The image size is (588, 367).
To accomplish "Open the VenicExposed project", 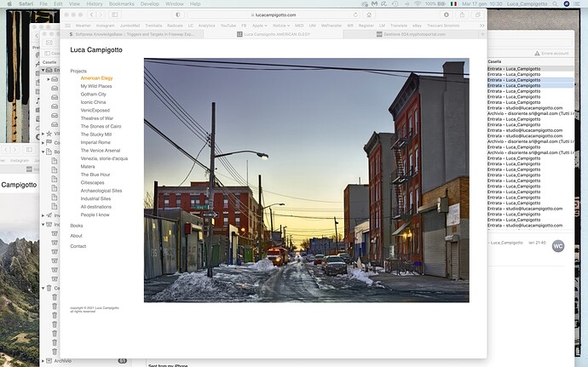I will 95,110.
